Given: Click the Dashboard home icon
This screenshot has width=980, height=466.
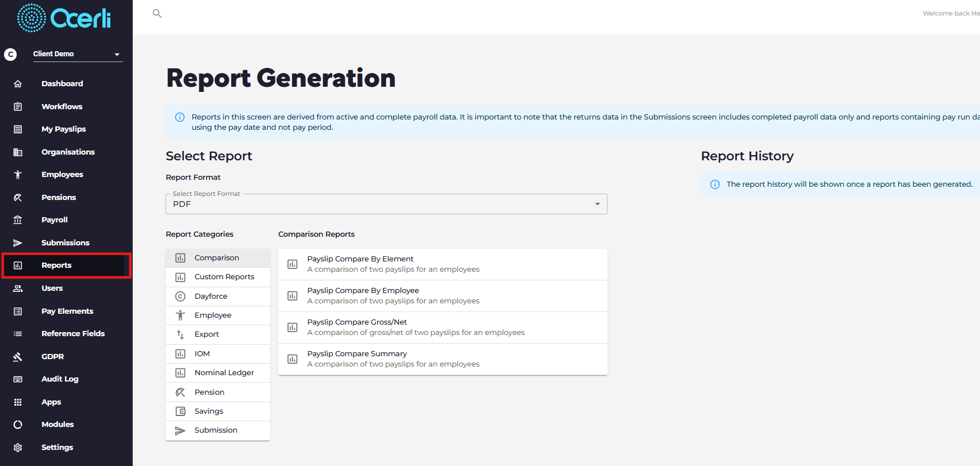Looking at the screenshot, I should tap(18, 84).
